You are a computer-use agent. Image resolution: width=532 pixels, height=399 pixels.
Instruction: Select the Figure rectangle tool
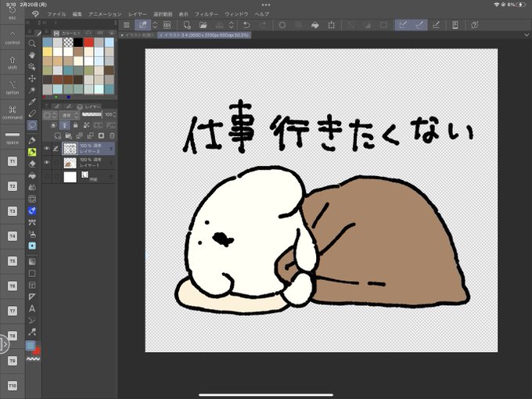click(32, 274)
